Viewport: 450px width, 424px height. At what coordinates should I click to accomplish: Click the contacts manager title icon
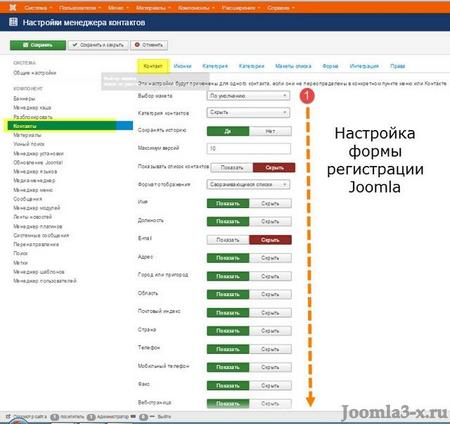point(13,22)
